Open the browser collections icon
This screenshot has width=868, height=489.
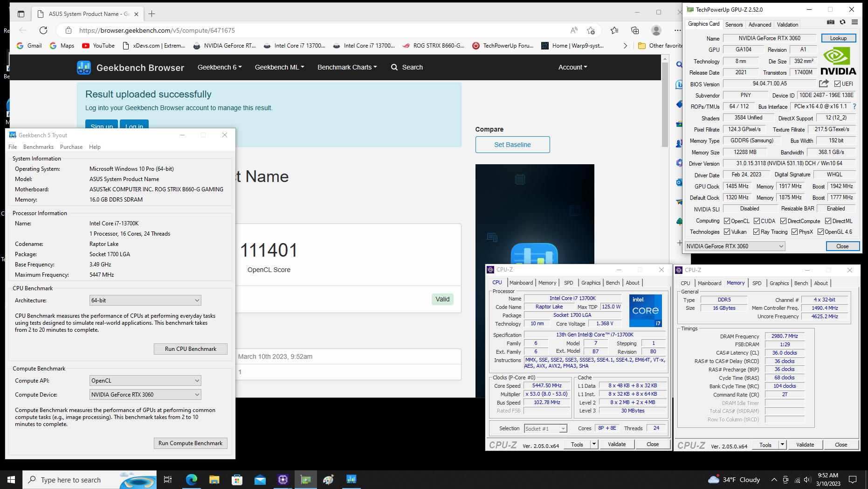coord(635,30)
